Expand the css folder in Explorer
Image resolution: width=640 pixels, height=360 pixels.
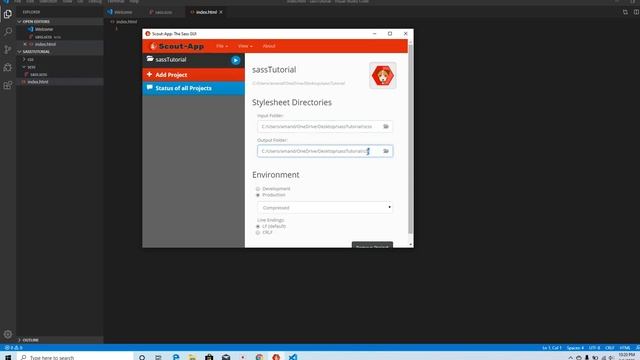click(30, 60)
